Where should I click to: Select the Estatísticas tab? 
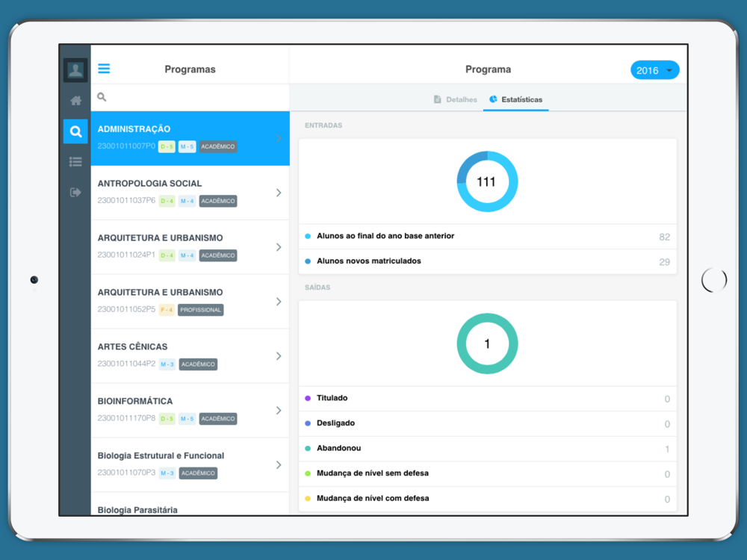pos(515,99)
